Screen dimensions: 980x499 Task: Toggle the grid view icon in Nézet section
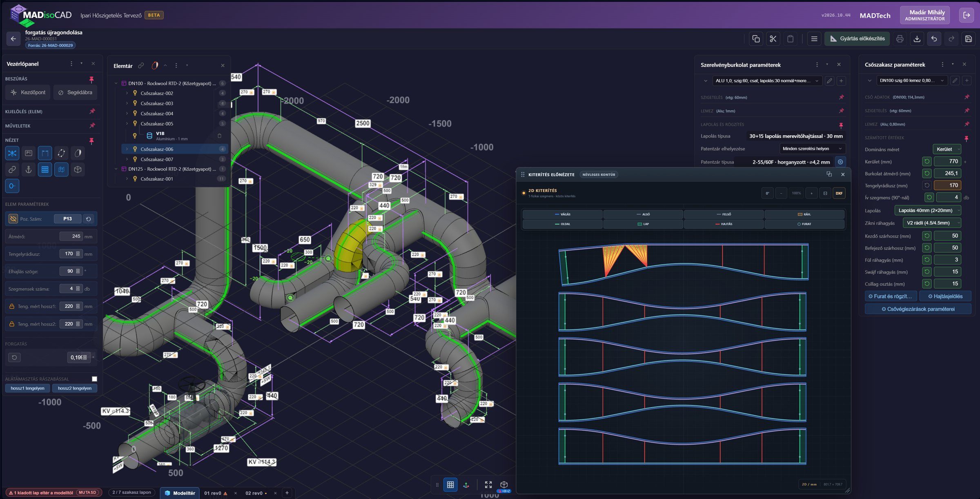pyautogui.click(x=45, y=169)
